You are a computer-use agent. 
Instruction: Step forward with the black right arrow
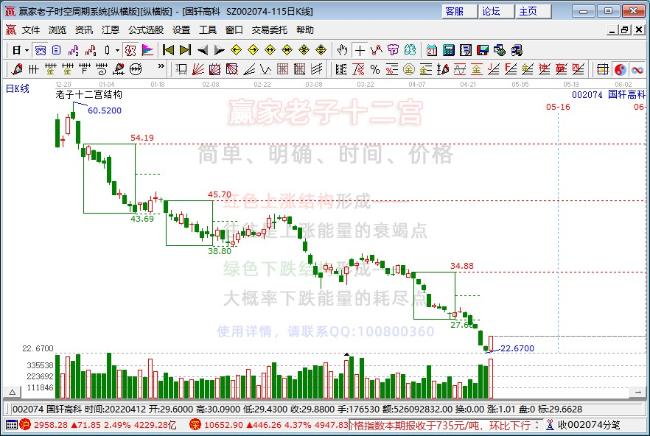pos(219,51)
